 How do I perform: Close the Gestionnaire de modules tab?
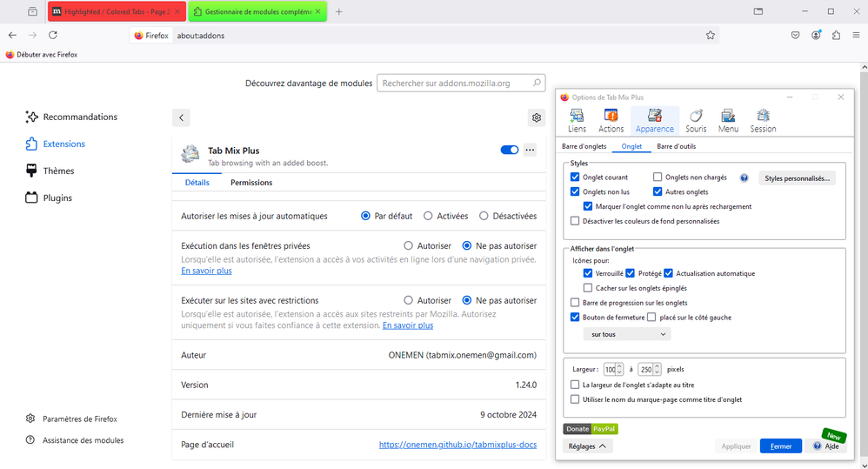pyautogui.click(x=317, y=11)
